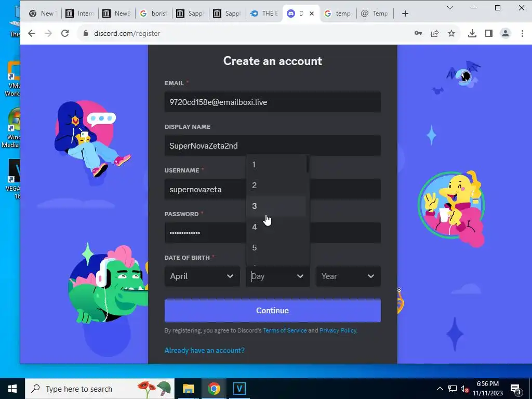Search tabs chevron in title bar
532x399 pixels.
(x=450, y=8)
